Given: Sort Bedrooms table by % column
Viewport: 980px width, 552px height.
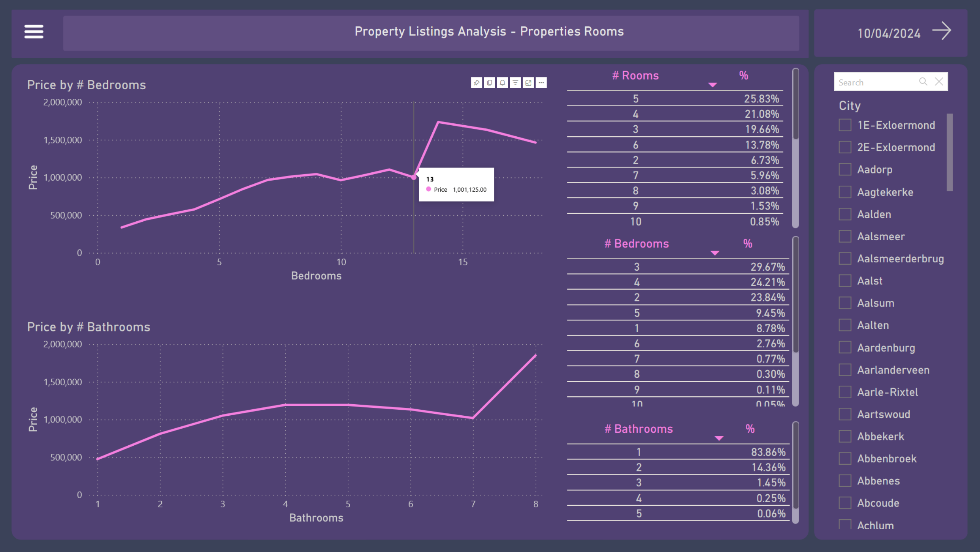Looking at the screenshot, I should coord(748,244).
